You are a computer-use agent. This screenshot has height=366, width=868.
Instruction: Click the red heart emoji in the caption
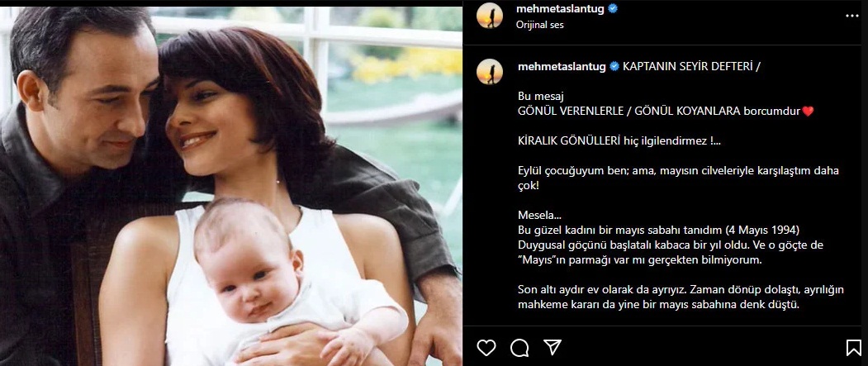coord(808,112)
